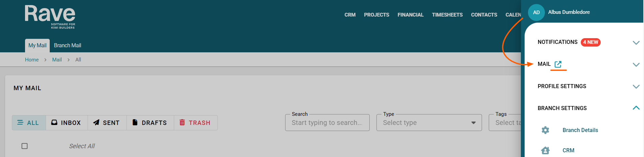Filter mail by Drafts
Screen dimensions: 644x157
pyautogui.click(x=150, y=123)
